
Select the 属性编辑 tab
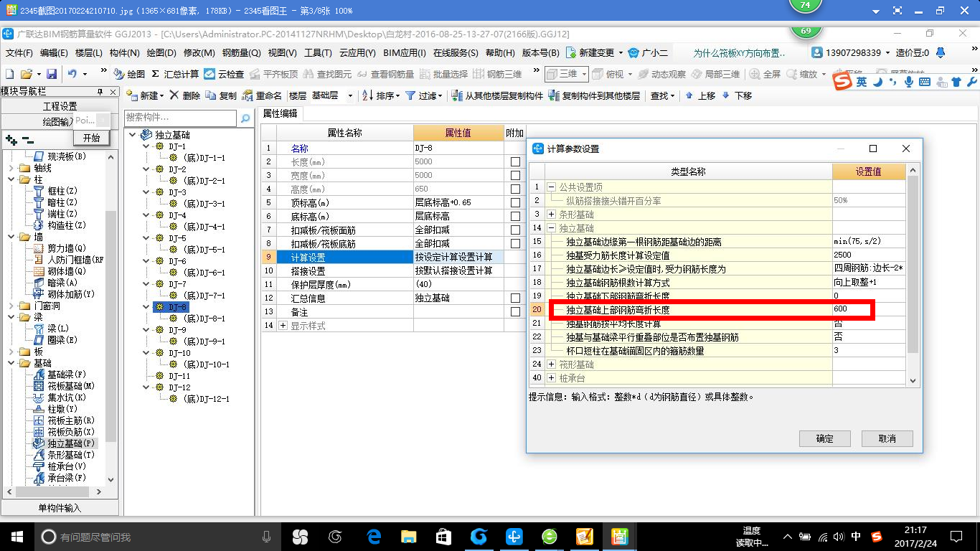tap(280, 113)
